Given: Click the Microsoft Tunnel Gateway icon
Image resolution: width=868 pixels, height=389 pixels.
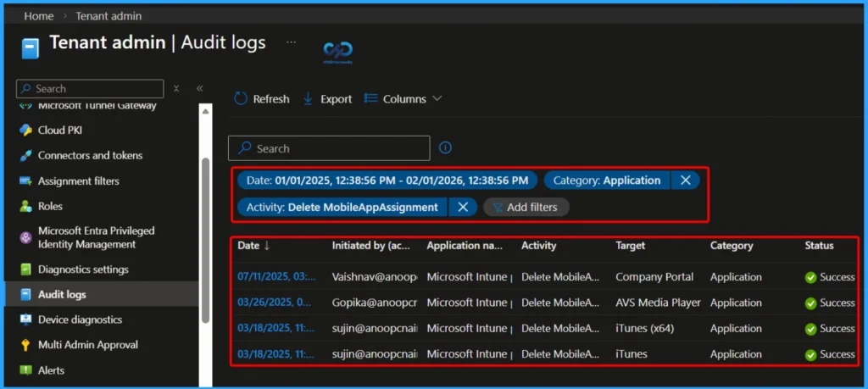Looking at the screenshot, I should click(x=25, y=106).
